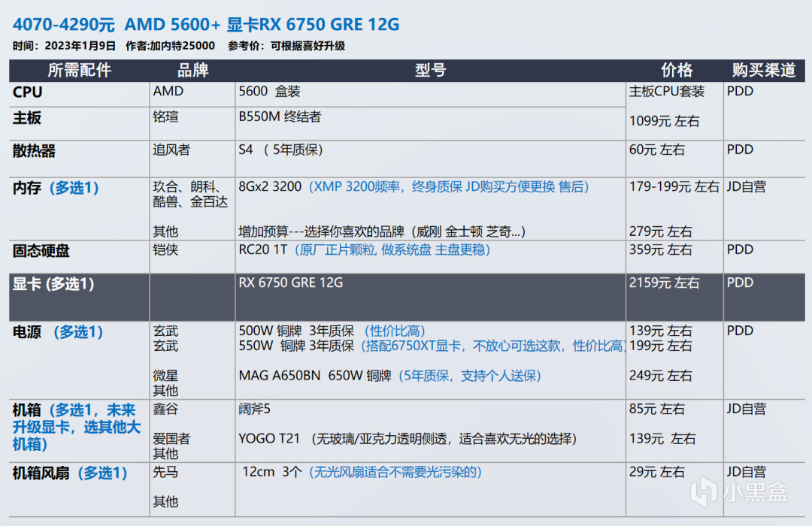
Task: Click the '139元 左右' price in 电源 row
Action: pos(660,331)
